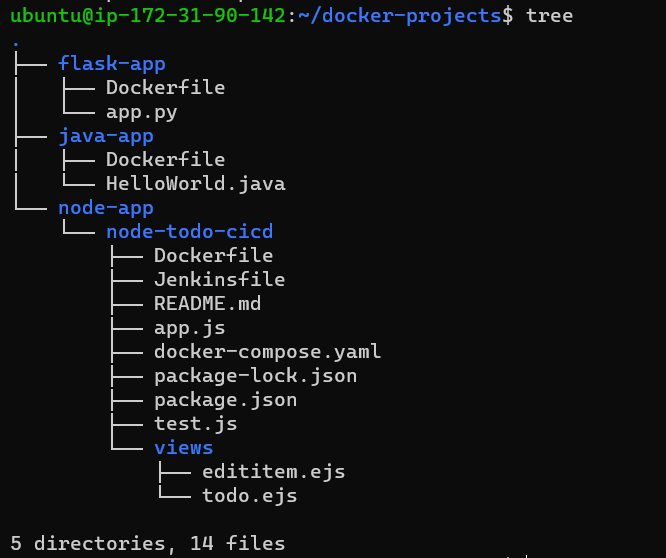Click edititem.ejs under views
The image size is (666, 558).
tap(274, 472)
